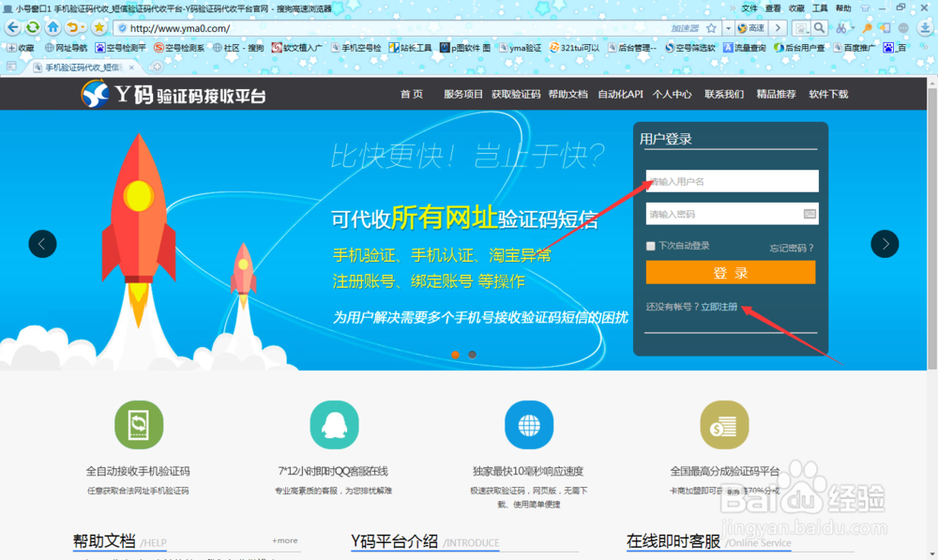
Task: Click the gold money 分成验证码平台 icon
Action: [x=724, y=425]
